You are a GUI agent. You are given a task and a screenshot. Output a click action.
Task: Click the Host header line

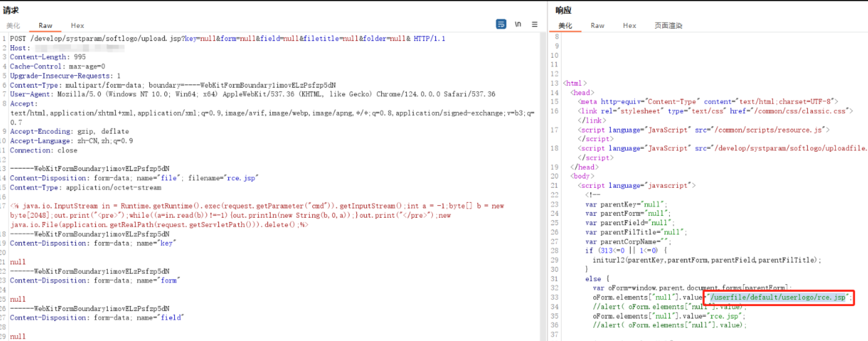68,48
